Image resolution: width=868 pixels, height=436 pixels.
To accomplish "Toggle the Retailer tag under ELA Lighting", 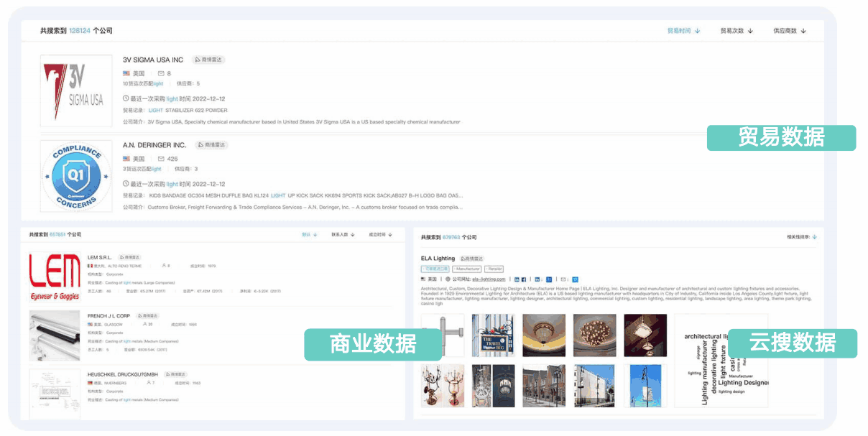I will (494, 269).
